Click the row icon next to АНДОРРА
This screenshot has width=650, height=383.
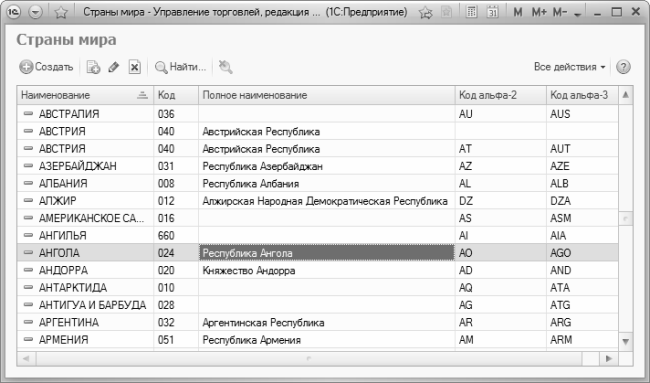[x=28, y=270]
